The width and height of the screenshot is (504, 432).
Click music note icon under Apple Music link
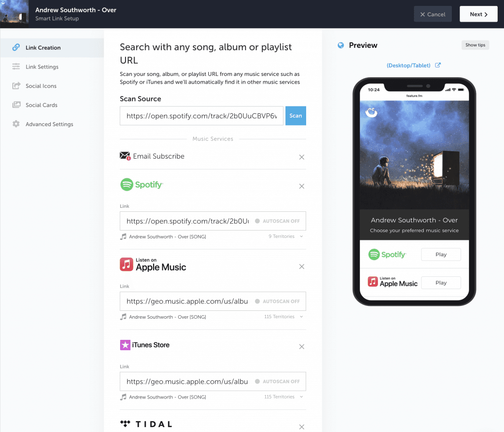click(x=123, y=317)
